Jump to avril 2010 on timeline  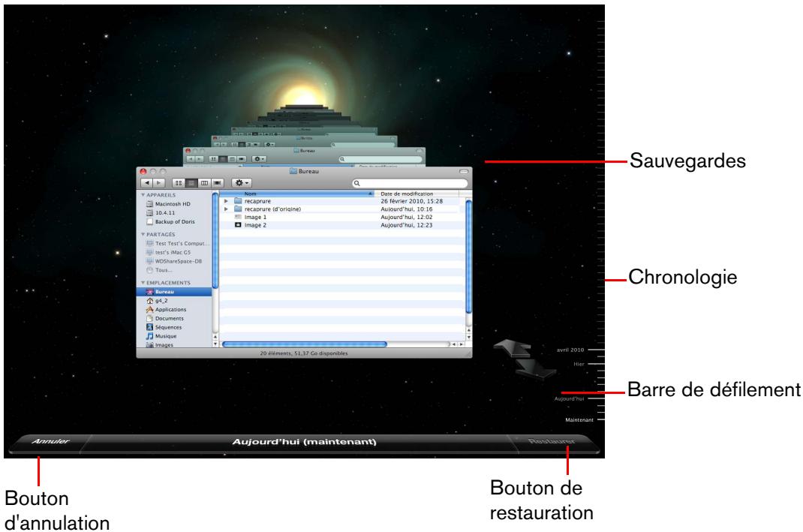pyautogui.click(x=570, y=350)
